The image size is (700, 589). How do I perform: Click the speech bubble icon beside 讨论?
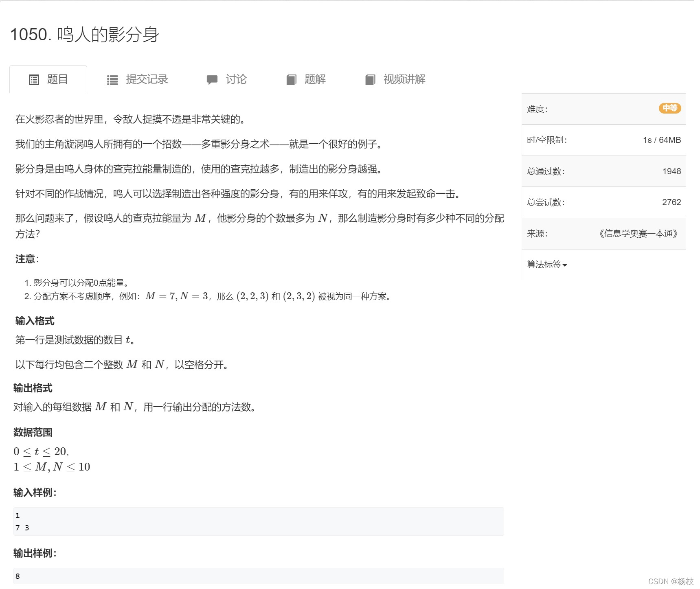212,80
